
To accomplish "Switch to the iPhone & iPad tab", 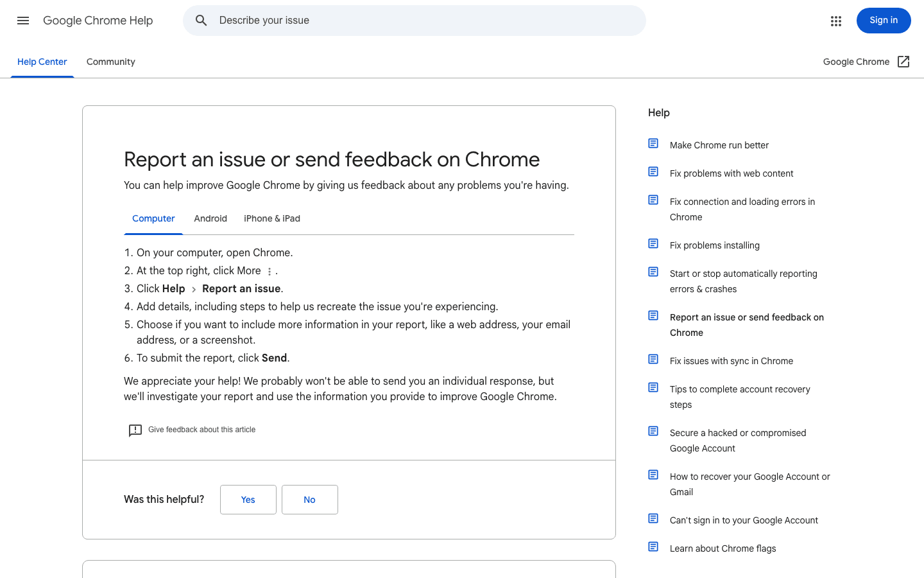I will (x=272, y=218).
